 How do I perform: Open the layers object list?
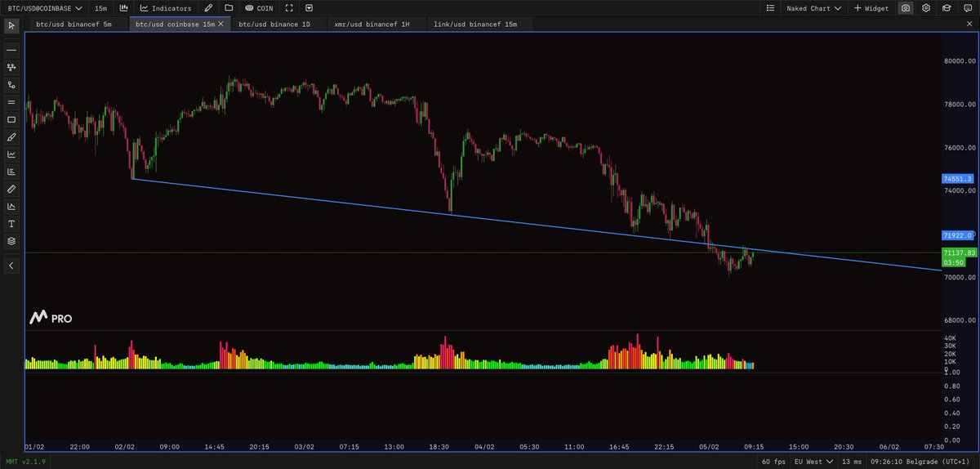pos(11,241)
